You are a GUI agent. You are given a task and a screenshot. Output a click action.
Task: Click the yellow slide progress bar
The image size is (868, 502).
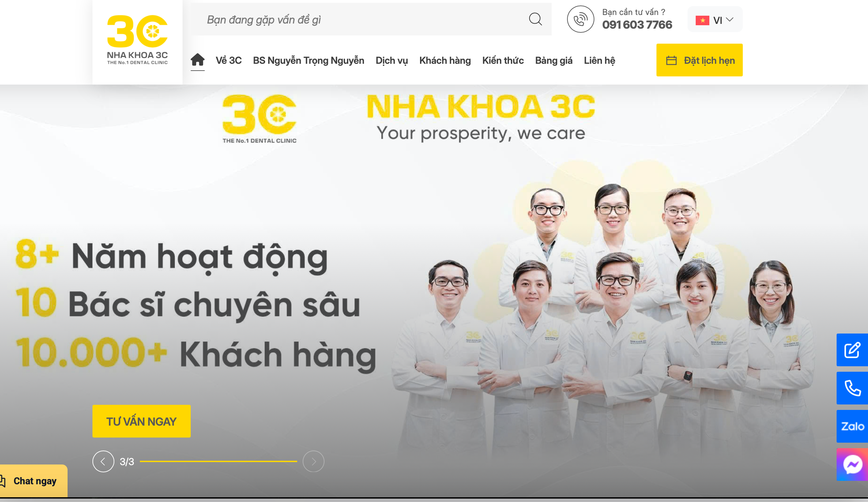[x=218, y=461]
